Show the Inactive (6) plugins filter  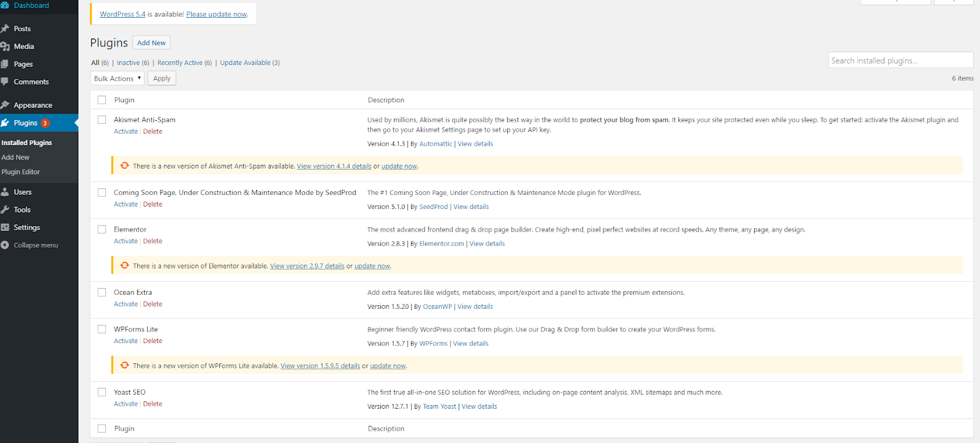point(133,62)
